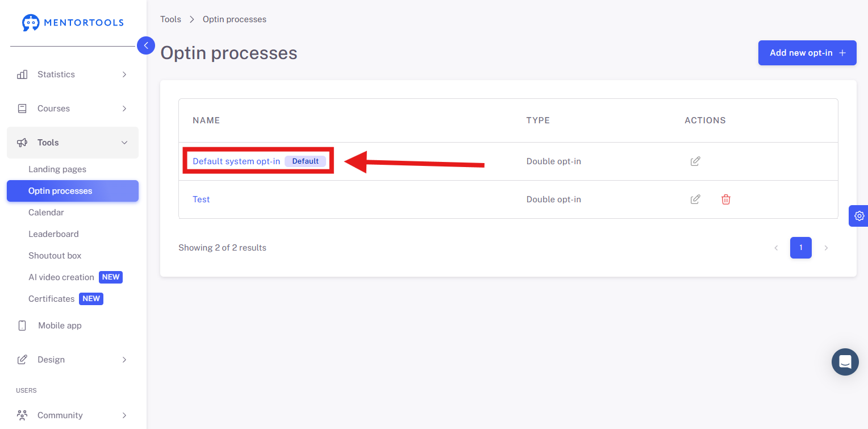868x429 pixels.
Task: Delete the Test opt-in with trash icon
Action: click(x=726, y=199)
